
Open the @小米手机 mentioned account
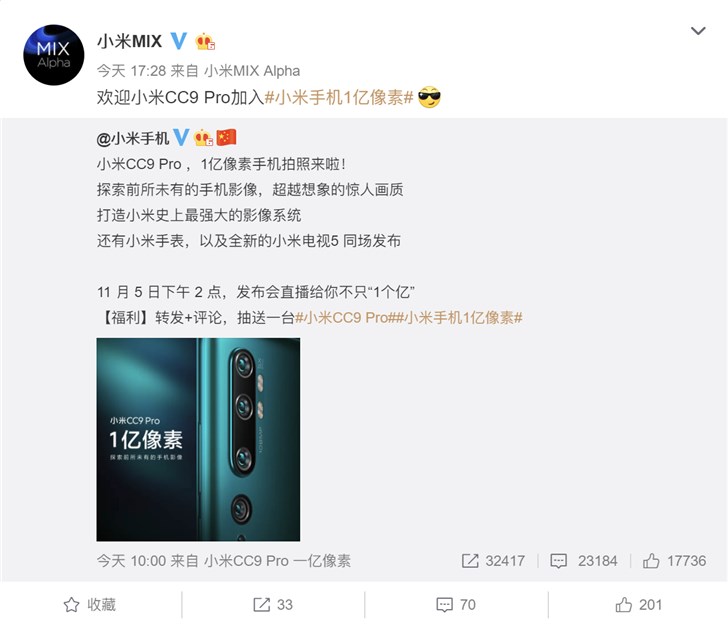(x=133, y=138)
